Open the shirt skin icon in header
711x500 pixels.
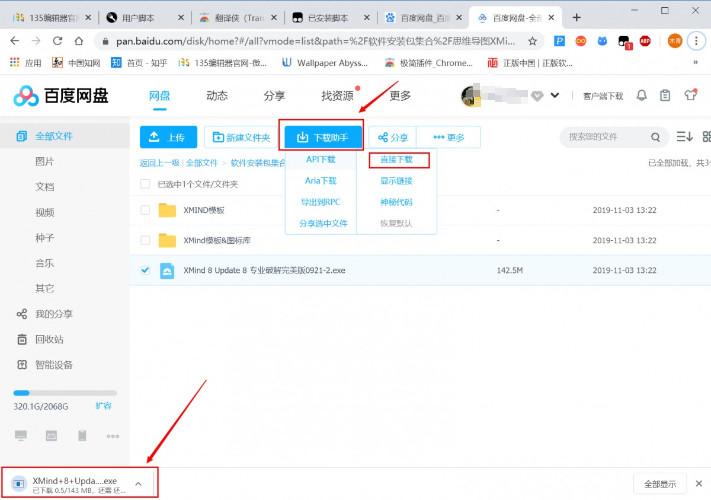(690, 95)
